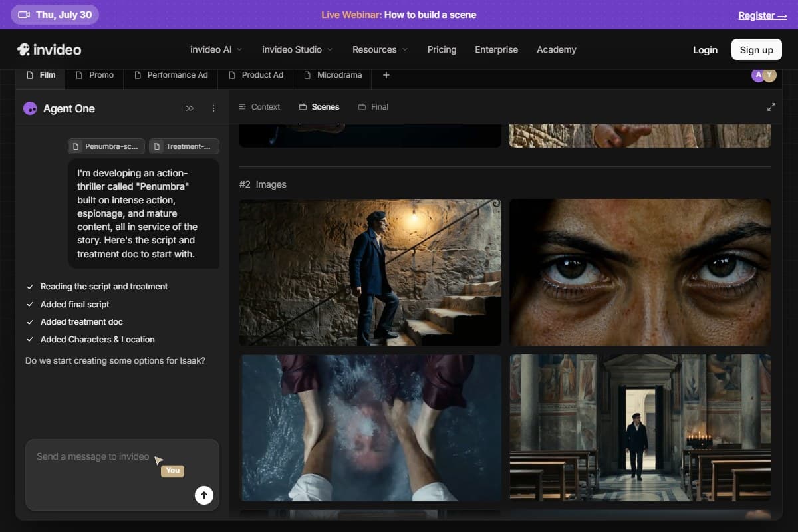The width and height of the screenshot is (798, 532).
Task: Click the webcam icon in date badge
Action: [x=24, y=15]
